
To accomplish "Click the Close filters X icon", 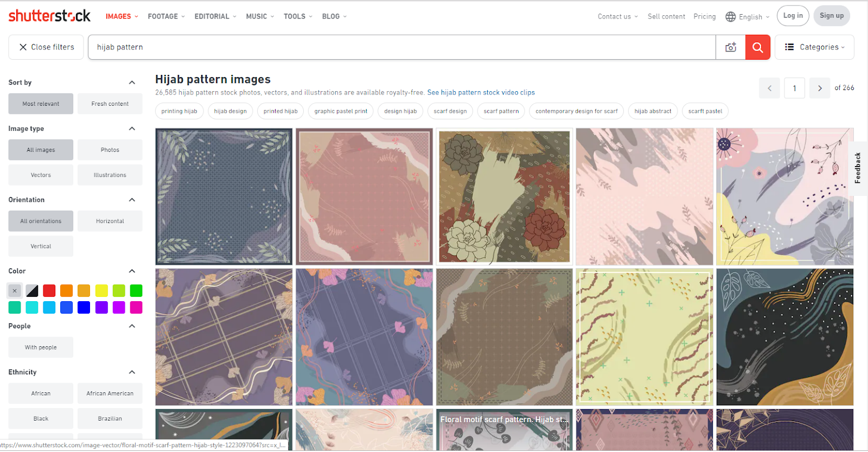I will [x=23, y=47].
